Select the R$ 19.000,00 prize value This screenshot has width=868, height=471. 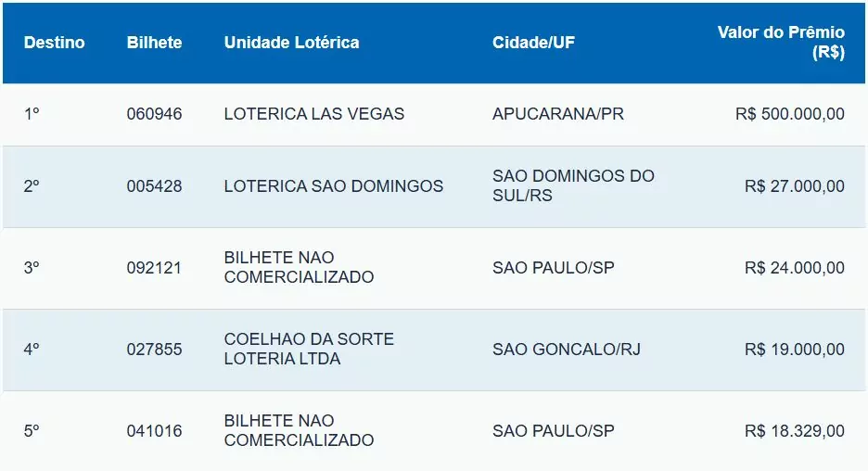point(794,350)
